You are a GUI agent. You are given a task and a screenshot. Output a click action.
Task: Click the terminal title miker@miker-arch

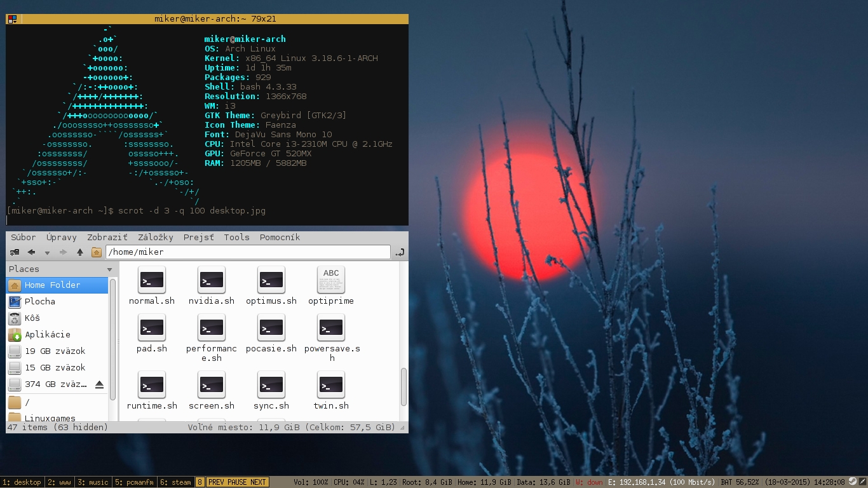215,19
